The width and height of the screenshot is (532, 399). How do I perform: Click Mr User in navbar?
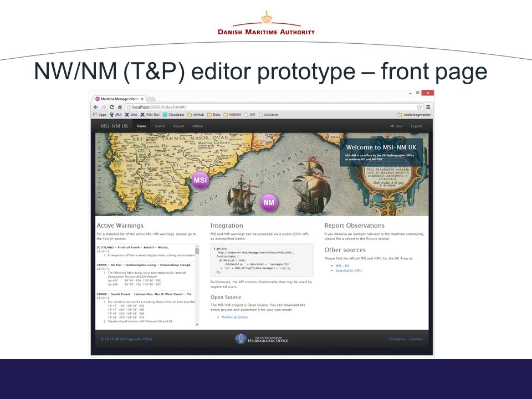(396, 126)
